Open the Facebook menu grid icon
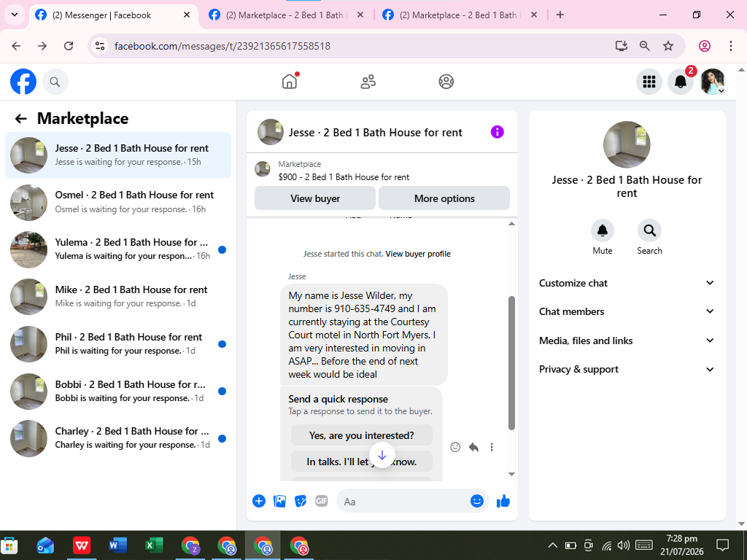The image size is (747, 560). (649, 82)
